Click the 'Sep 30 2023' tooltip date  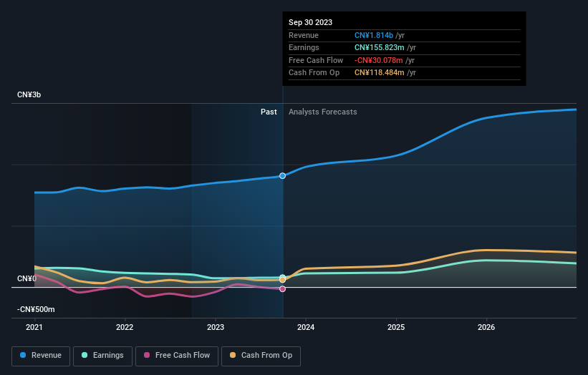pos(311,22)
